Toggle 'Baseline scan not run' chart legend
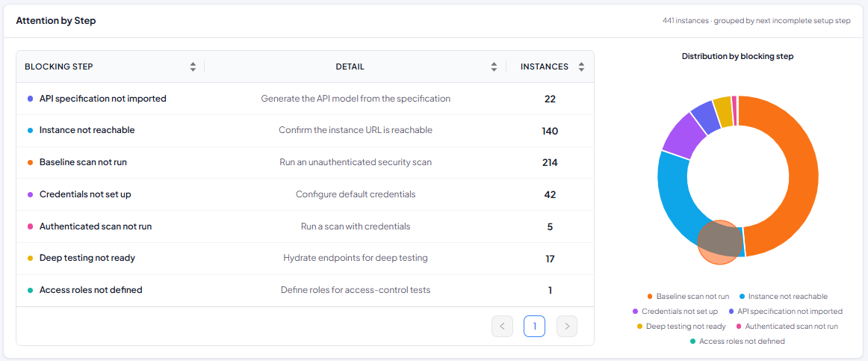Image resolution: width=868 pixels, height=361 pixels. coord(688,297)
